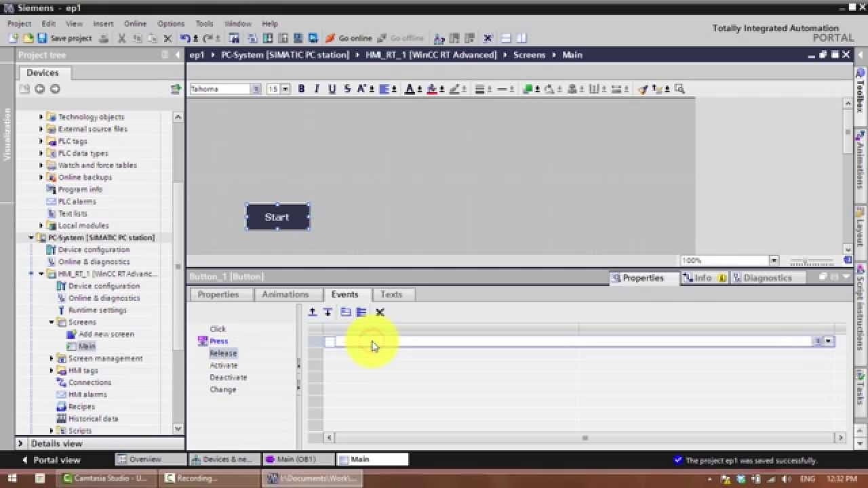Switch to Portal view
868x488 pixels.
pyautogui.click(x=52, y=460)
